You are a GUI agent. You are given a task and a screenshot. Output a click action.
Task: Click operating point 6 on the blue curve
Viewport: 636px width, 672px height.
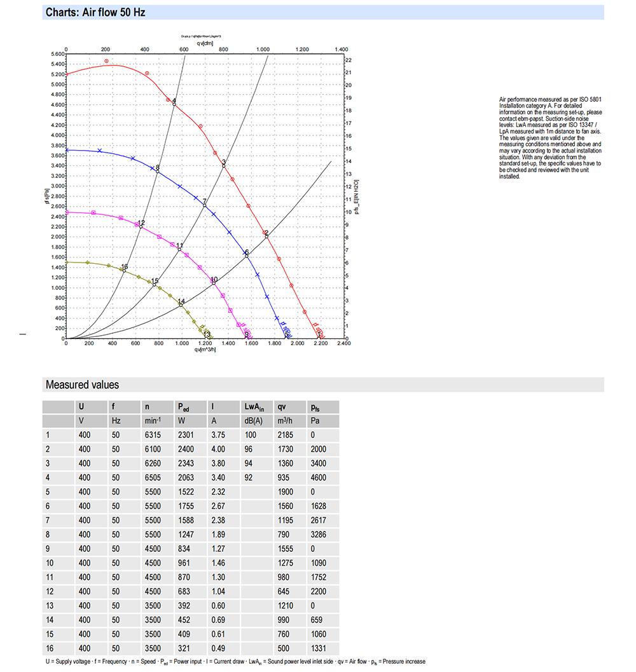(x=247, y=256)
